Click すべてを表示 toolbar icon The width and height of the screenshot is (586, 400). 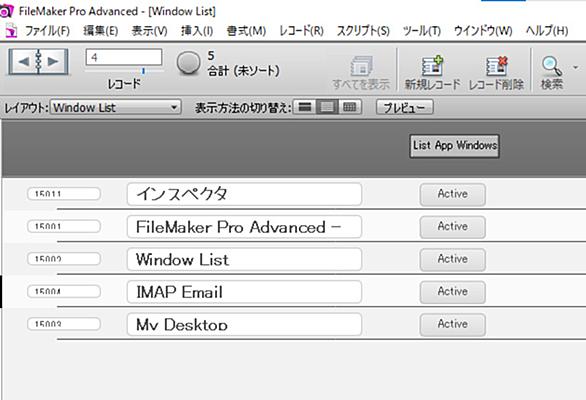[361, 67]
